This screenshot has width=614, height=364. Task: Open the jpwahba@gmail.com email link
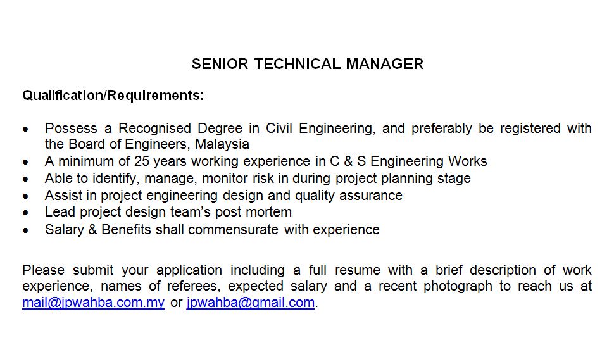[x=250, y=303]
